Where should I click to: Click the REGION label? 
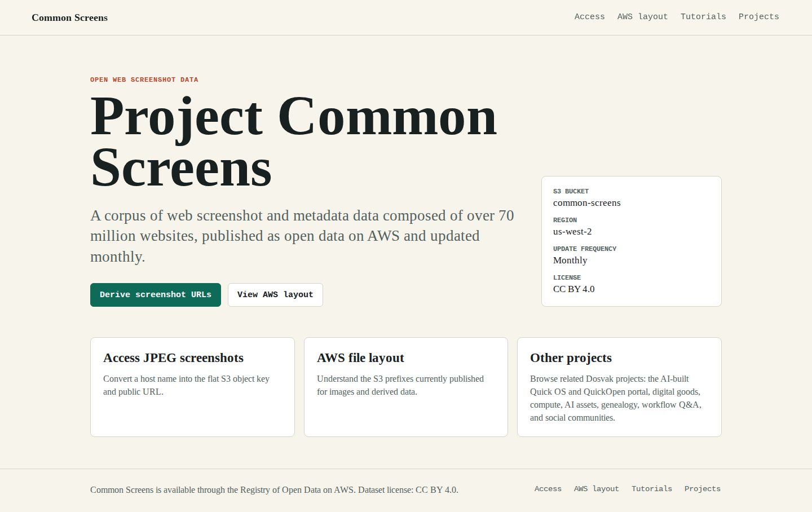click(565, 220)
